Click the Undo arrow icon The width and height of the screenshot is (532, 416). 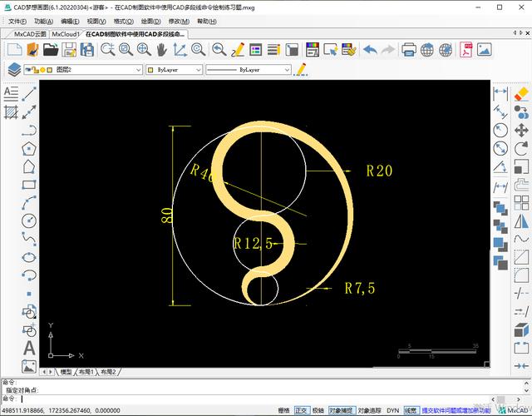(369, 50)
